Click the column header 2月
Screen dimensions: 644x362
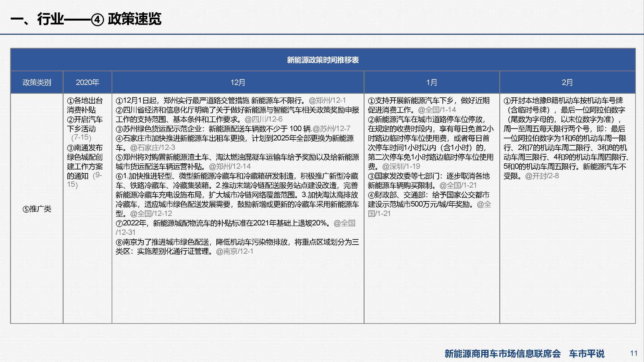pyautogui.click(x=567, y=82)
